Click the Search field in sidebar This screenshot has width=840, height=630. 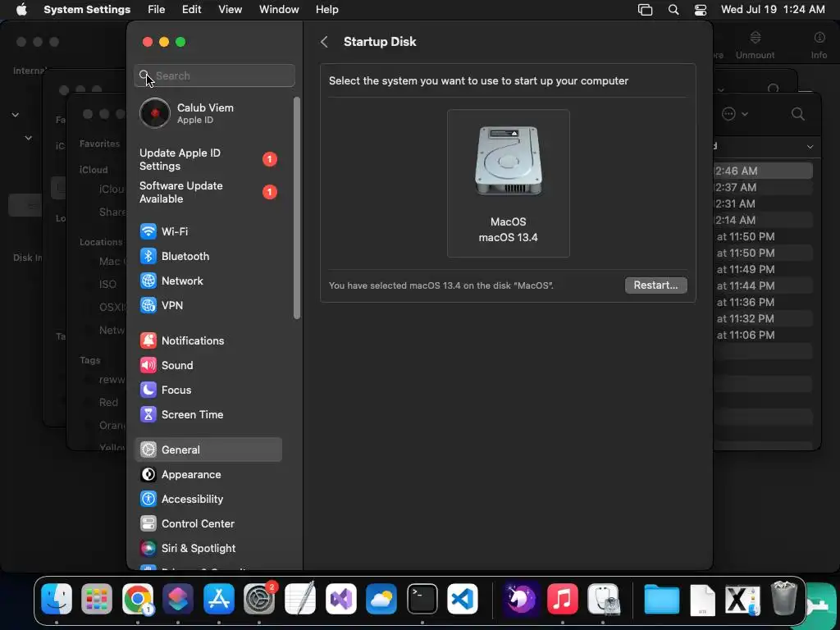214,75
